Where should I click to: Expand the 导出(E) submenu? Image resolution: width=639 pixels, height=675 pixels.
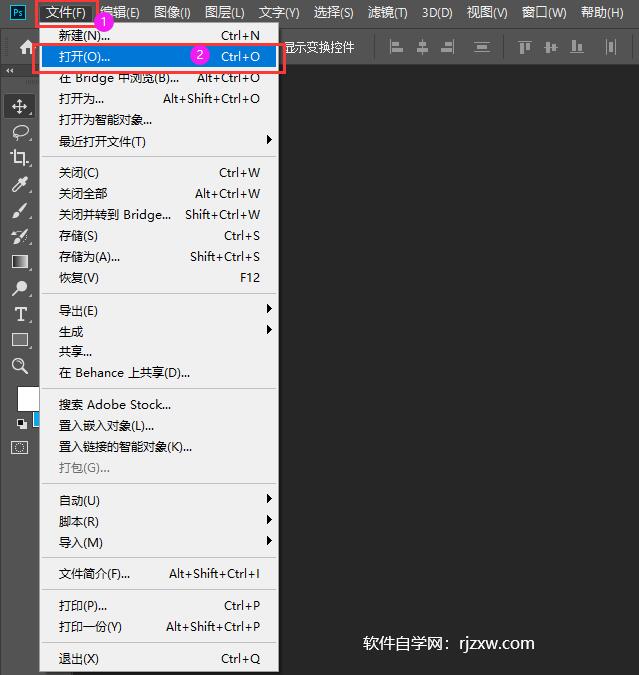click(159, 310)
